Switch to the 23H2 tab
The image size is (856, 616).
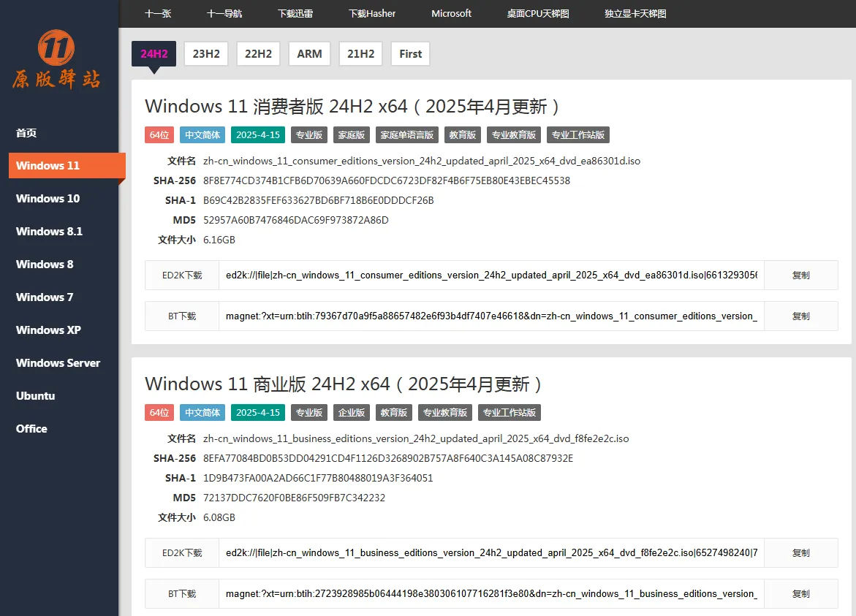tap(205, 53)
